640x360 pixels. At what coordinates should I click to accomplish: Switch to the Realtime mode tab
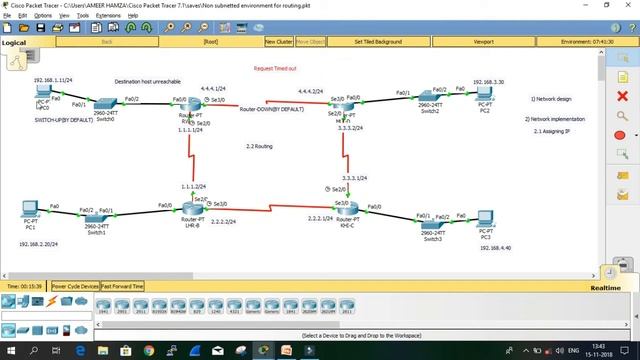tap(605, 288)
